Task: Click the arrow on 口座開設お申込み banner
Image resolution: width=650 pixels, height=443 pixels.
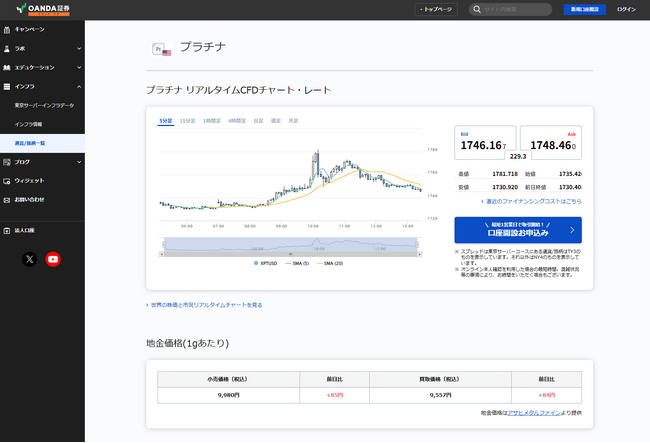Action: click(x=572, y=230)
